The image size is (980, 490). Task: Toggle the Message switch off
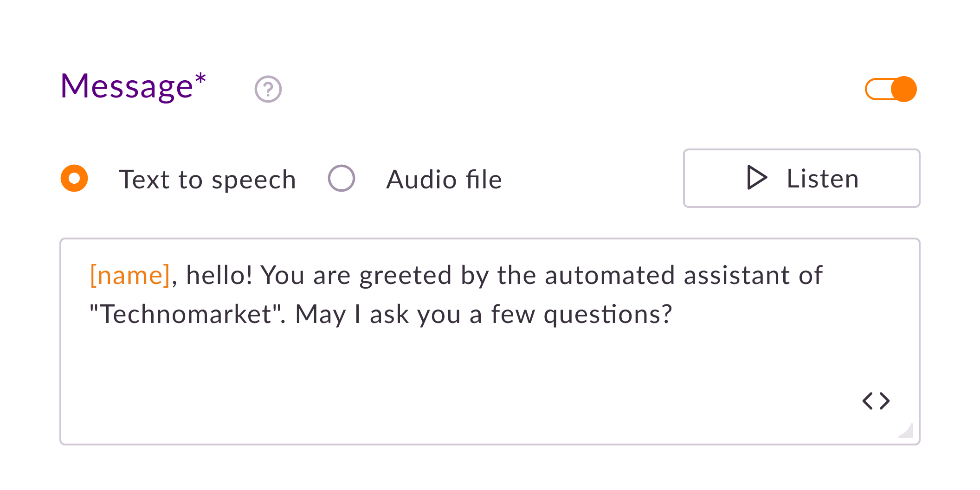click(x=890, y=89)
